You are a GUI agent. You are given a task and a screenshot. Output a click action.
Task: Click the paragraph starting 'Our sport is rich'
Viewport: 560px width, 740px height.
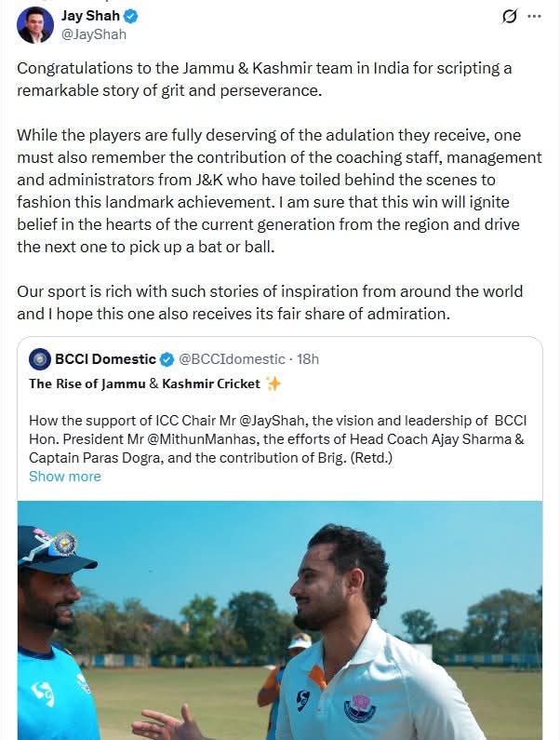tap(270, 303)
